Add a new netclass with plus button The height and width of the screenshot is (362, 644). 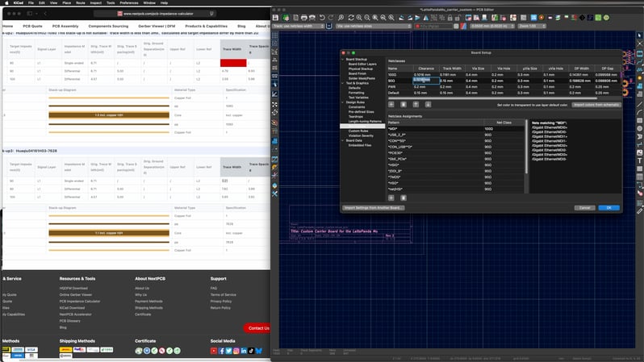tap(392, 104)
